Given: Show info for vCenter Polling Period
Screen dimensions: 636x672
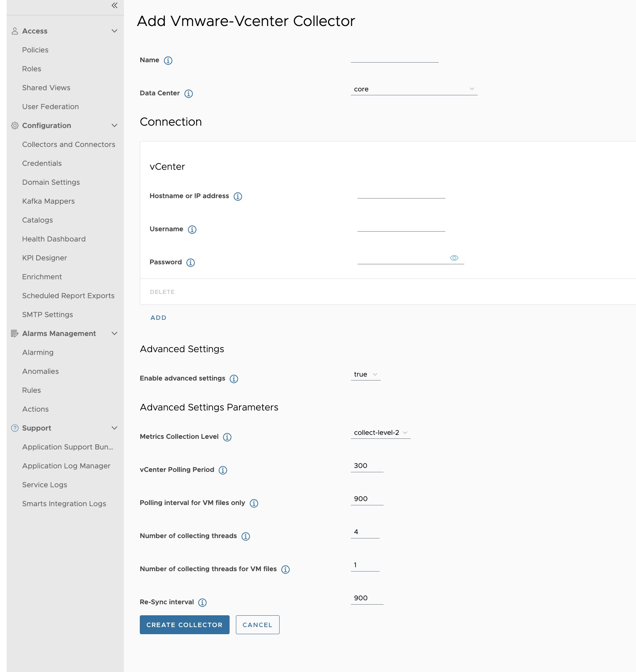Looking at the screenshot, I should (223, 470).
